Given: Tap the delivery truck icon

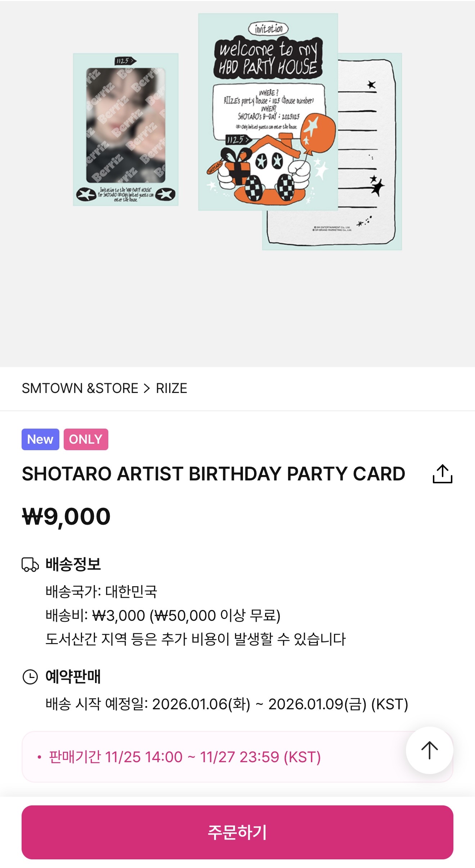Looking at the screenshot, I should [30, 565].
